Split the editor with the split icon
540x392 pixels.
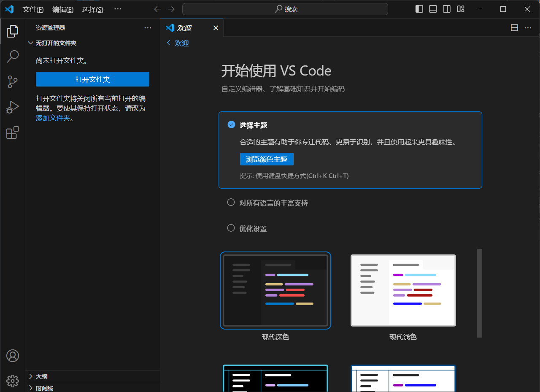pos(514,28)
